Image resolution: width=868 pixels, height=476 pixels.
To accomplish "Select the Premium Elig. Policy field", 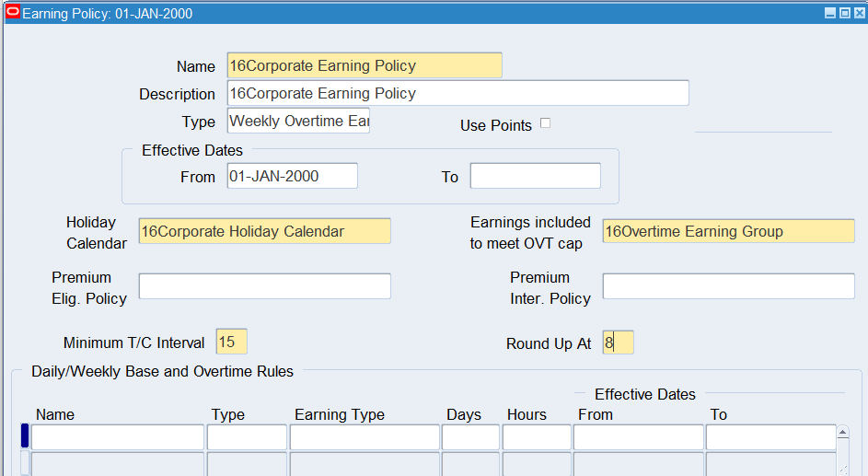I will point(264,286).
